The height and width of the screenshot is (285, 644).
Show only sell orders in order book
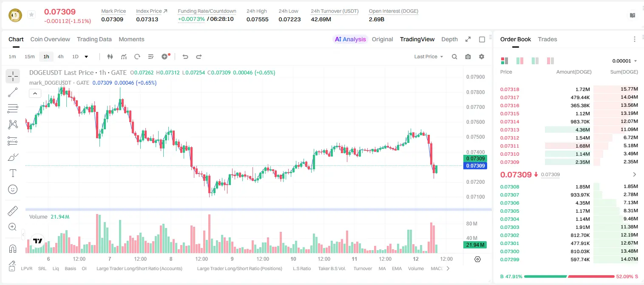pos(550,61)
